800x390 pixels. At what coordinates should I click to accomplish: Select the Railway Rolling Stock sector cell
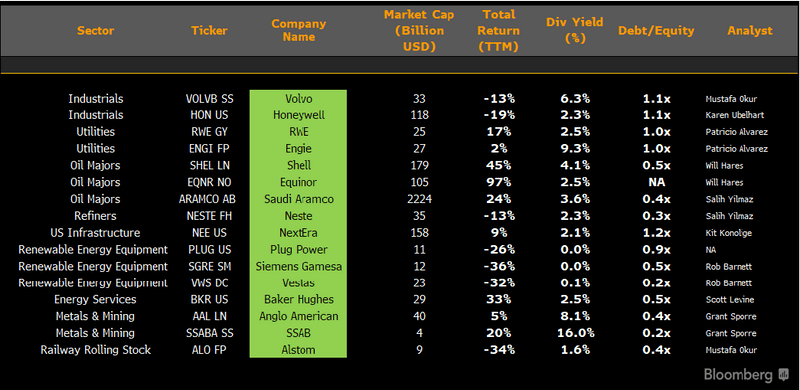click(x=96, y=350)
